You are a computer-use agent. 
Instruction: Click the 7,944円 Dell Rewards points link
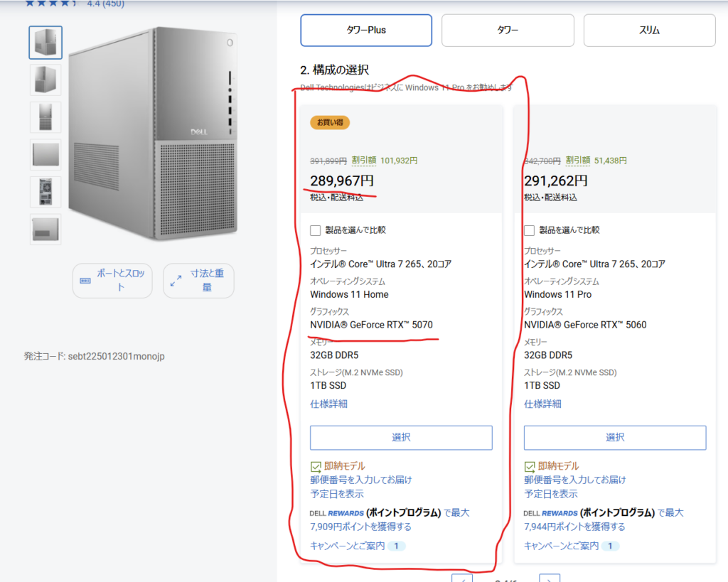(574, 527)
